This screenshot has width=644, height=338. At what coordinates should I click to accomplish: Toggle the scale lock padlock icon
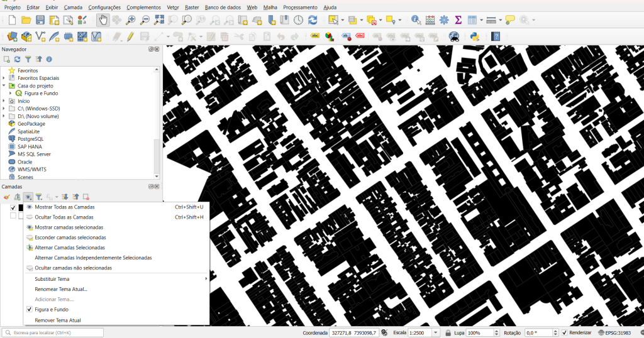[448, 333]
